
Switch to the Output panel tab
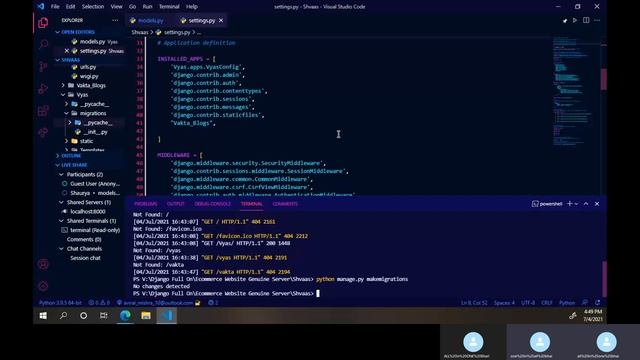click(176, 204)
